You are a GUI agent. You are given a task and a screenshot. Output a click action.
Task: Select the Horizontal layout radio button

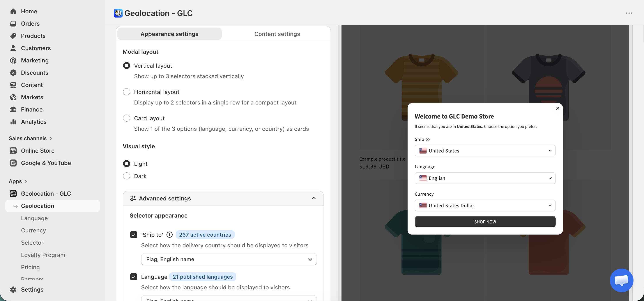127,92
